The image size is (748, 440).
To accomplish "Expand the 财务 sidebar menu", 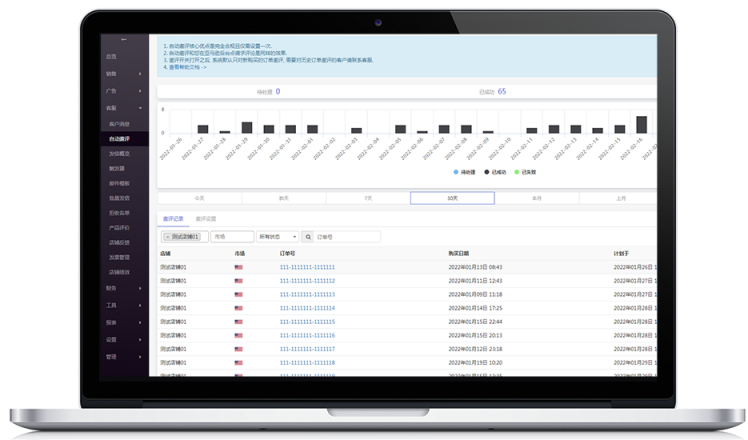I will point(123,287).
